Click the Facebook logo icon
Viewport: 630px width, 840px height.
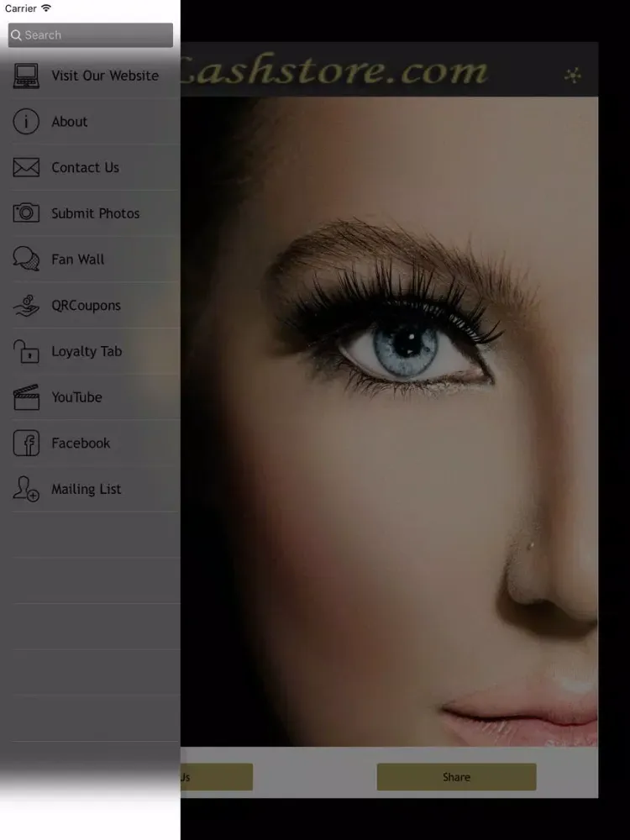pos(26,443)
